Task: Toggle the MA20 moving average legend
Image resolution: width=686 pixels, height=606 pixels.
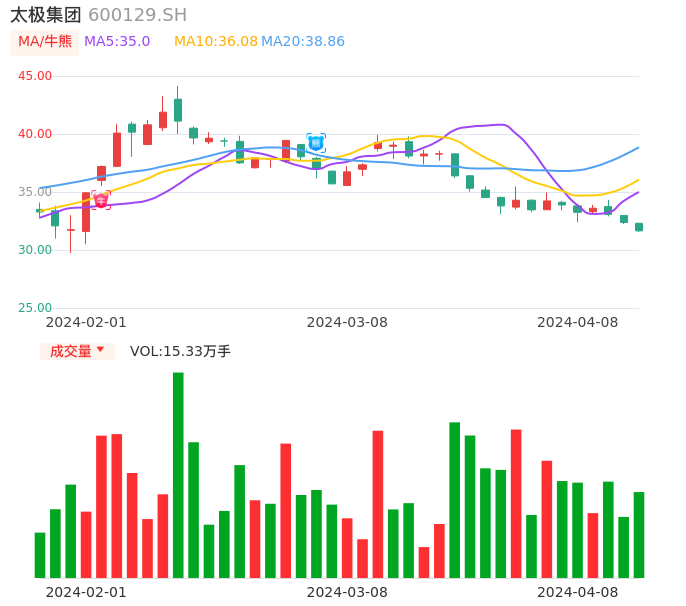Action: click(x=303, y=42)
